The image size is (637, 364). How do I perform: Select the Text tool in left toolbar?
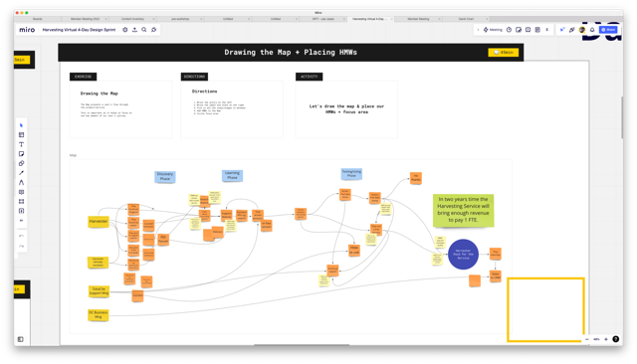[x=21, y=144]
